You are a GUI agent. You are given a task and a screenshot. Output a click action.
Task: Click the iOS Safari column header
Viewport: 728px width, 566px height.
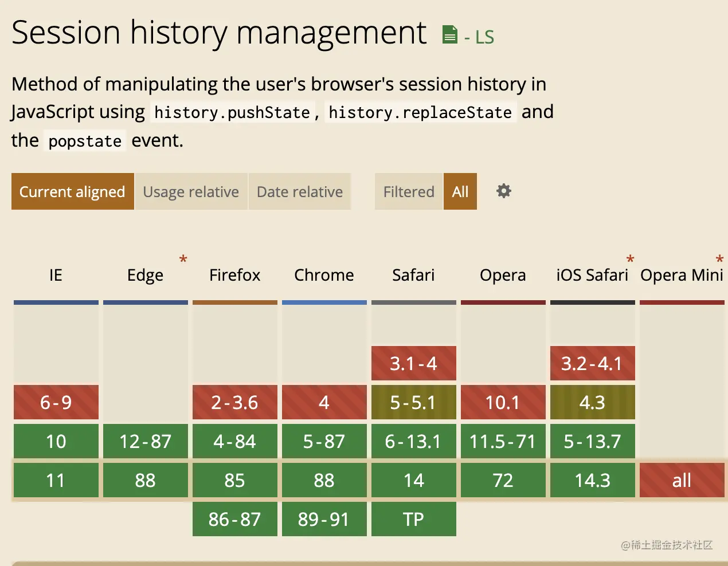tap(592, 275)
